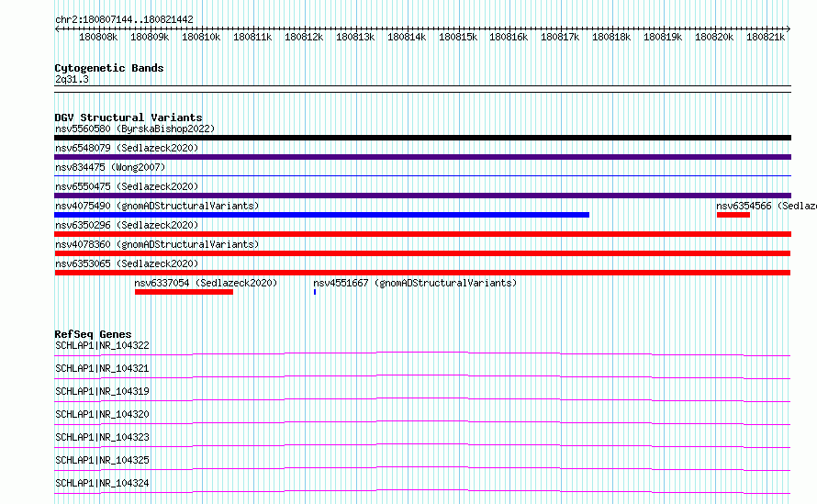Click nsv6350296 (Sedlazeck2020) label
Screen dimensions: 817x504
127,225
